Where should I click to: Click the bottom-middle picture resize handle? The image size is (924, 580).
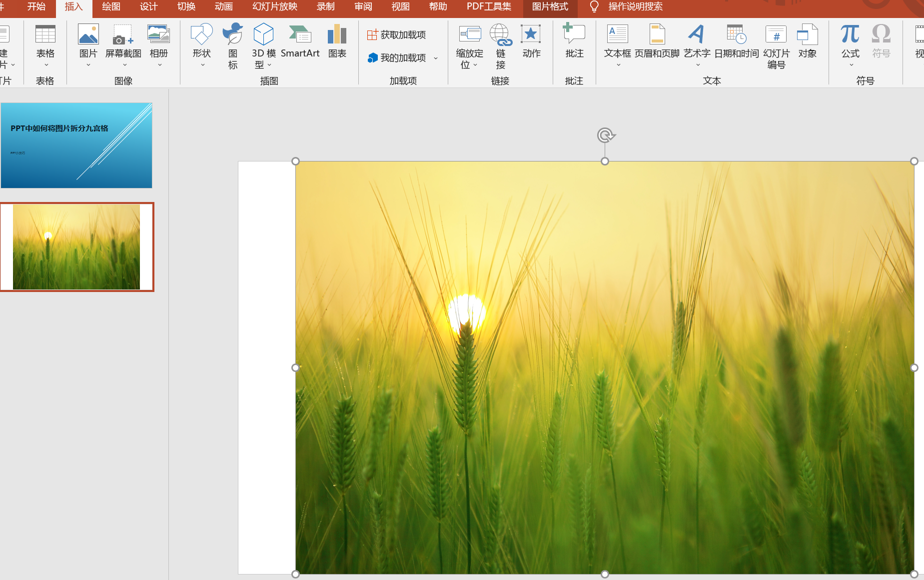[x=605, y=574]
